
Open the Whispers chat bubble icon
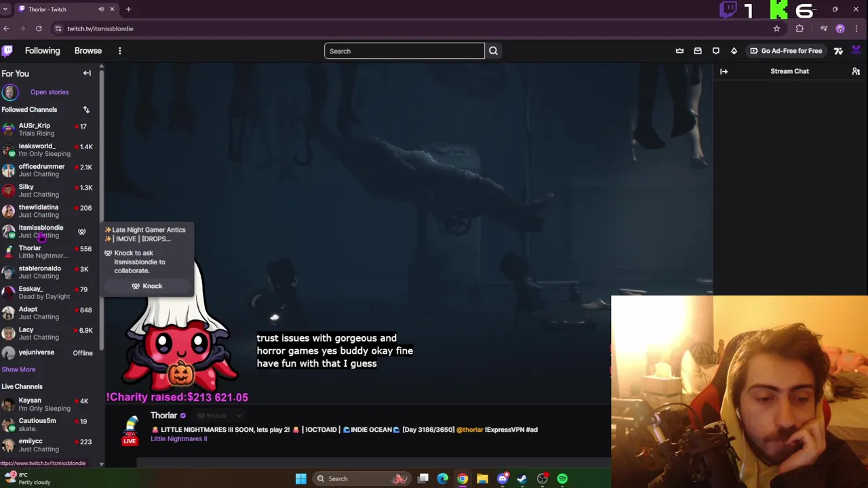coord(715,51)
